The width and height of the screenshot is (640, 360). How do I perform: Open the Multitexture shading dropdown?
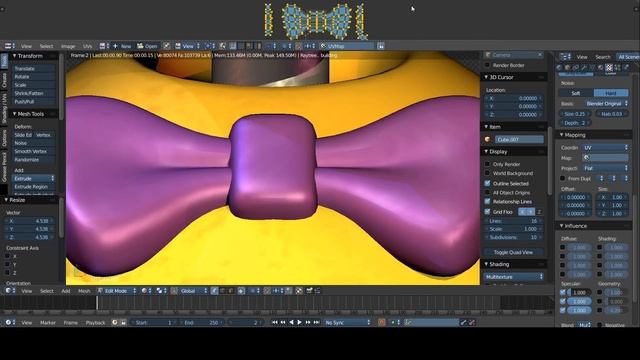tap(513, 277)
